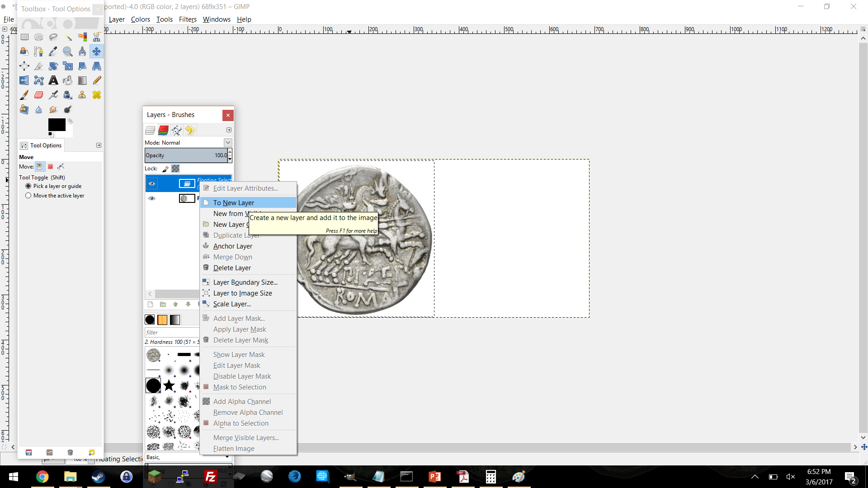Select the Bucket Fill tool

pos(68,80)
